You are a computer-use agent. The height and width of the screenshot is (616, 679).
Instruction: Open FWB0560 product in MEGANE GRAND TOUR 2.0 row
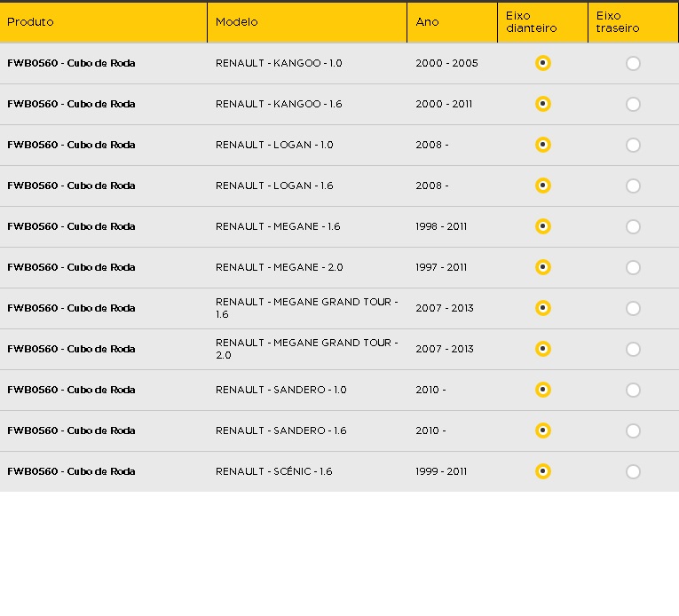tap(72, 349)
